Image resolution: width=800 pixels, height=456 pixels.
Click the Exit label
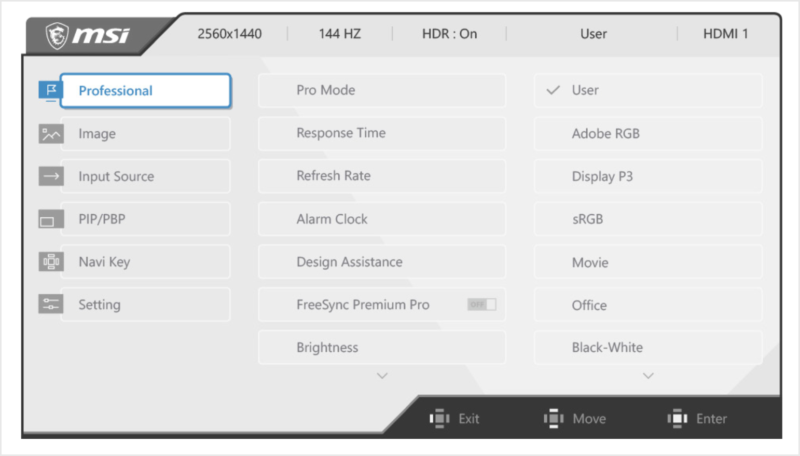[468, 419]
